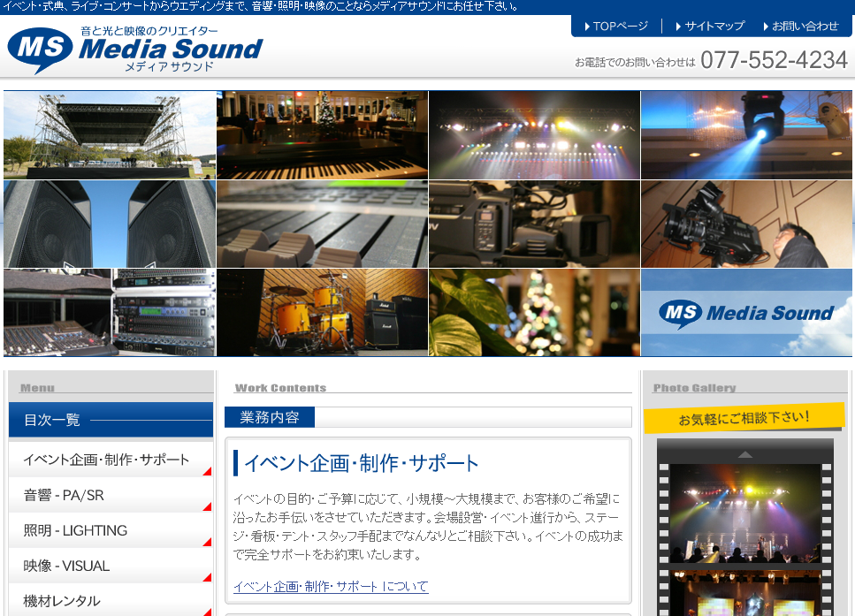Click the video camera photo thumbnail
The width and height of the screenshot is (855, 616).
533,224
